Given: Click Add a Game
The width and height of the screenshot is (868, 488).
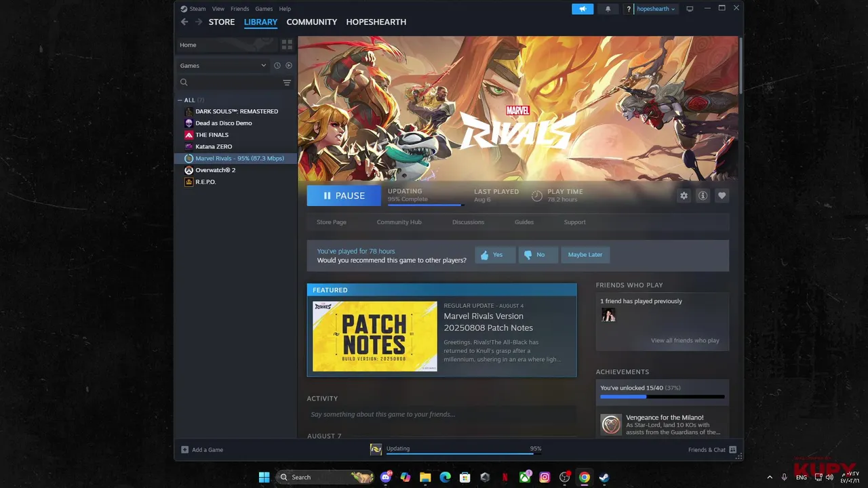Looking at the screenshot, I should [x=202, y=450].
